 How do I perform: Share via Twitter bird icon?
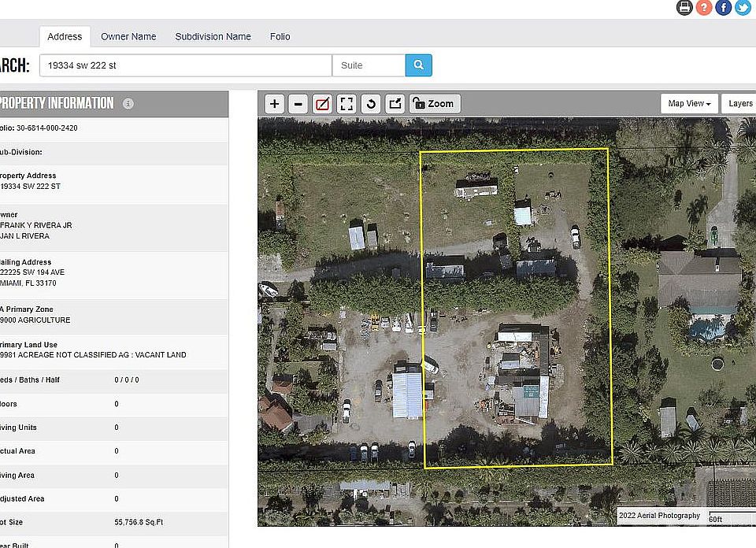pos(743,8)
